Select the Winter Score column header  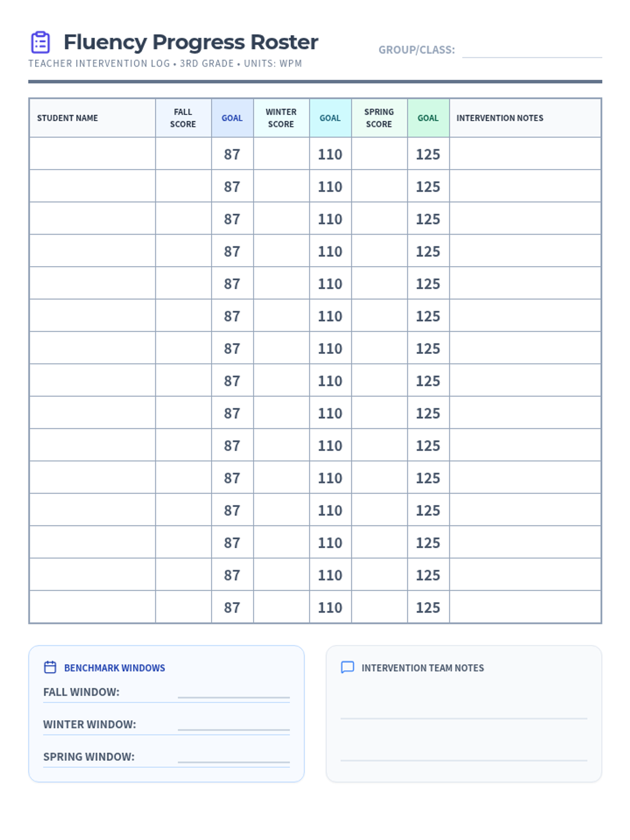(x=281, y=118)
